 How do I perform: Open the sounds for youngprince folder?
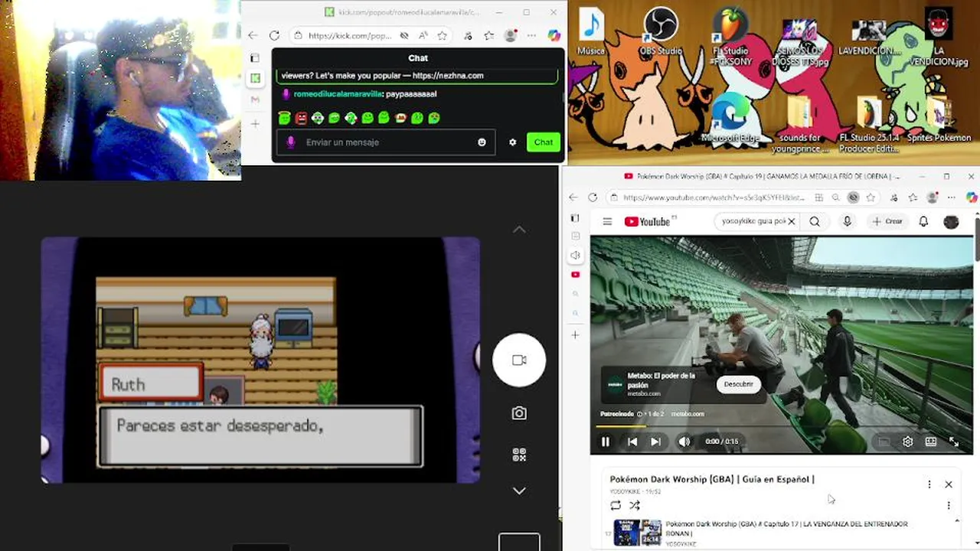click(x=799, y=124)
